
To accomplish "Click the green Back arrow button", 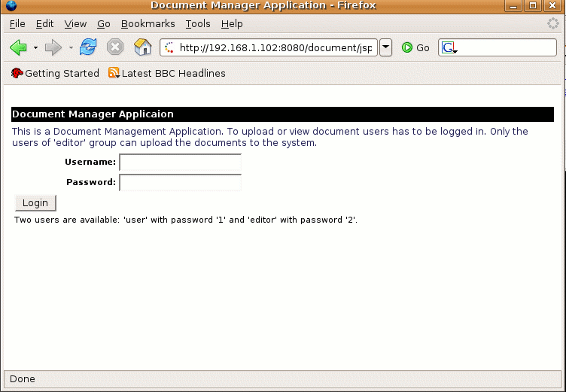I will 18,47.
